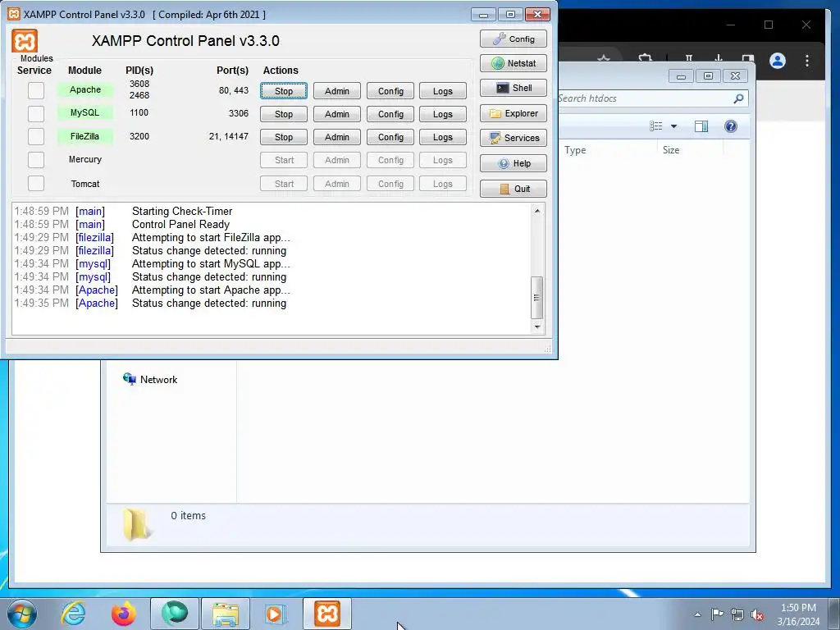Open Apache Config menu
840x630 pixels.
[x=390, y=91]
